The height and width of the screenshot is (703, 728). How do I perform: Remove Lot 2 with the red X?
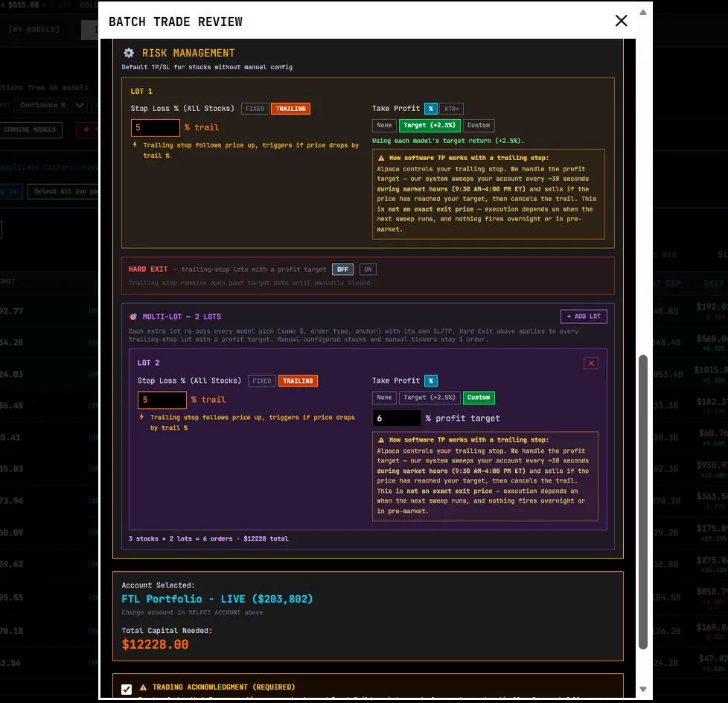click(591, 363)
